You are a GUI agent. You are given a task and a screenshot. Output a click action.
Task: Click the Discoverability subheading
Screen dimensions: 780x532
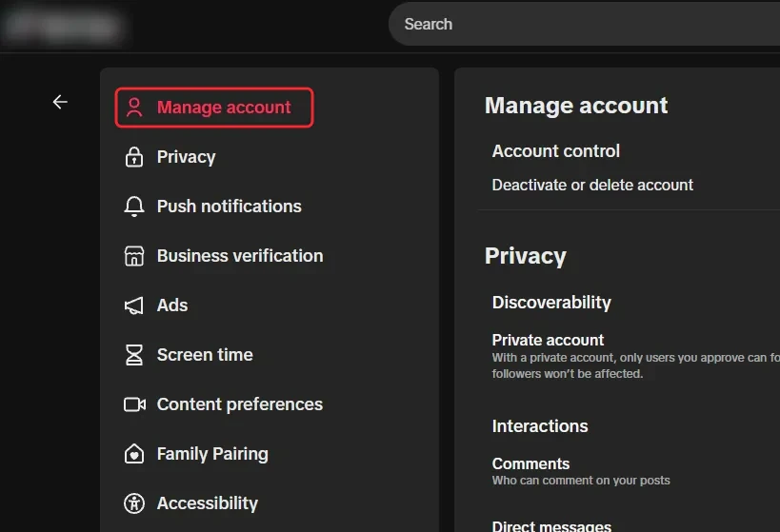pos(551,303)
